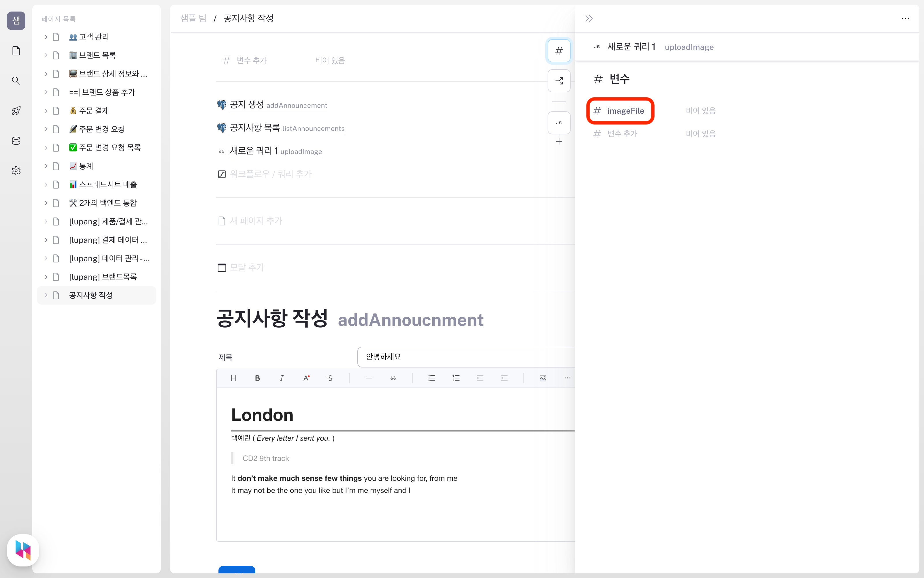Image resolution: width=924 pixels, height=578 pixels.
Task: Click the 샘 team avatar
Action: [x=16, y=21]
